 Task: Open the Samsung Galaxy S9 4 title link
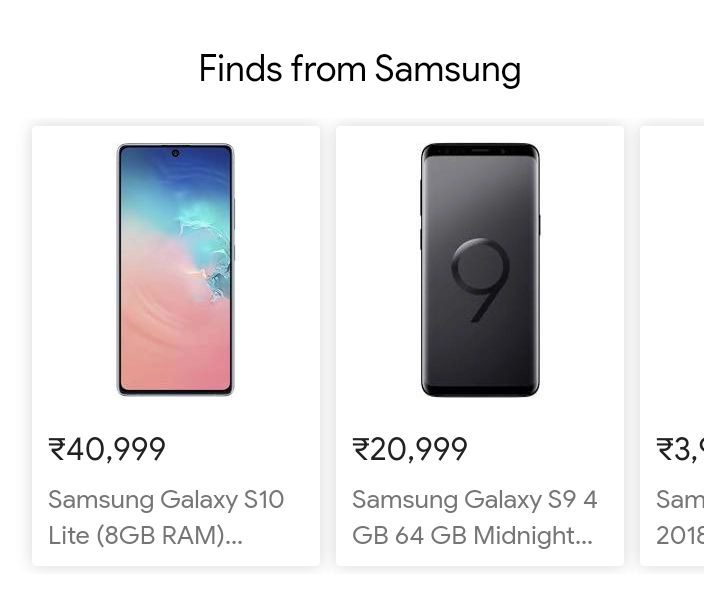pos(474,499)
